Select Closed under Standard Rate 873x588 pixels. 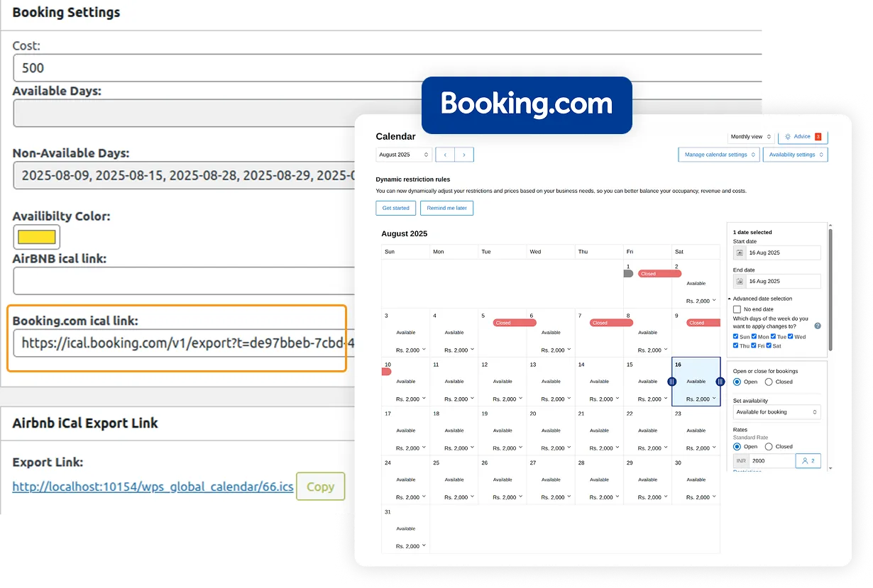point(769,447)
